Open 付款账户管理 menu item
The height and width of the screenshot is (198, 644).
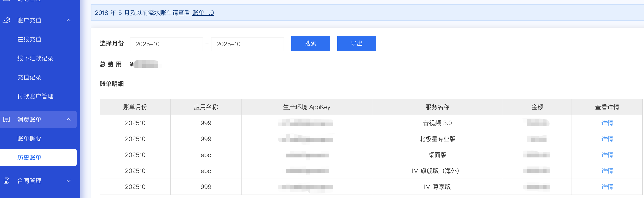(35, 96)
